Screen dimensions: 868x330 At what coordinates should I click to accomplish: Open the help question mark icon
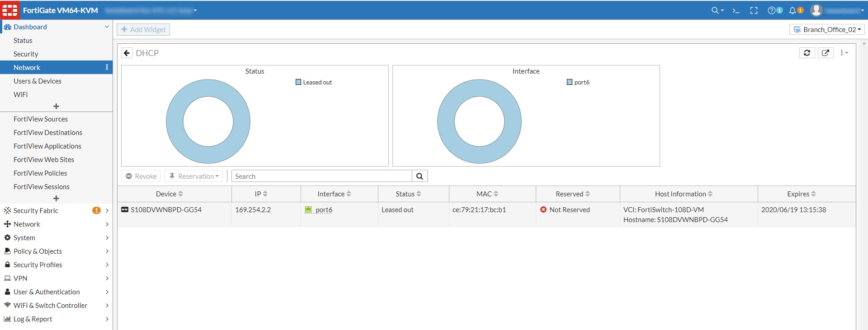[x=772, y=10]
